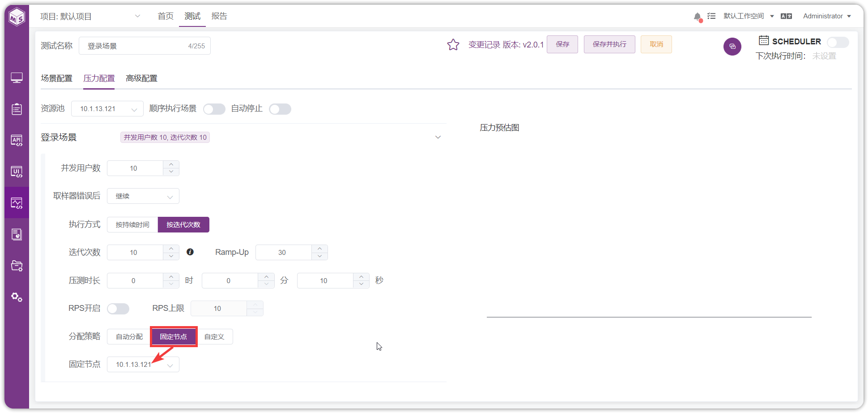Select execution by duration option
This screenshot has width=868, height=413.
tap(132, 224)
